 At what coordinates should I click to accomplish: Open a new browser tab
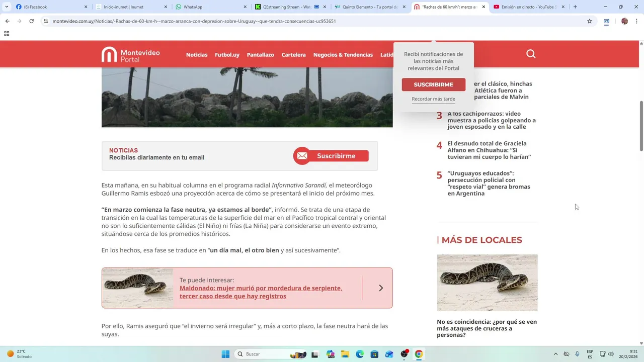point(575,7)
